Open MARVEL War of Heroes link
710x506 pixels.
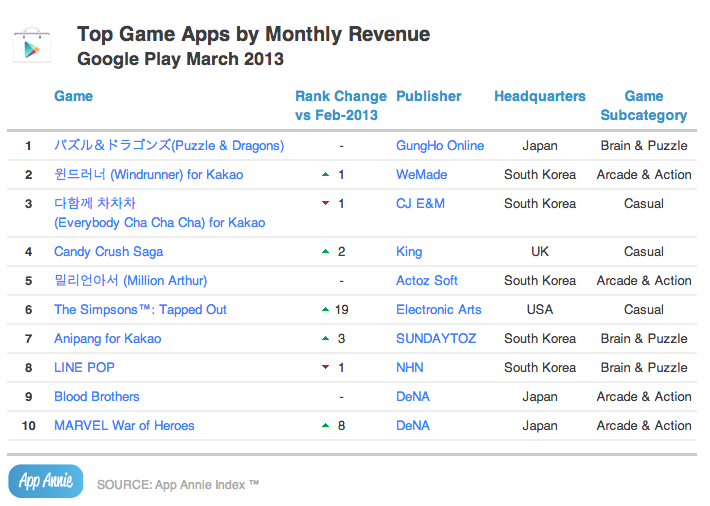[124, 425]
